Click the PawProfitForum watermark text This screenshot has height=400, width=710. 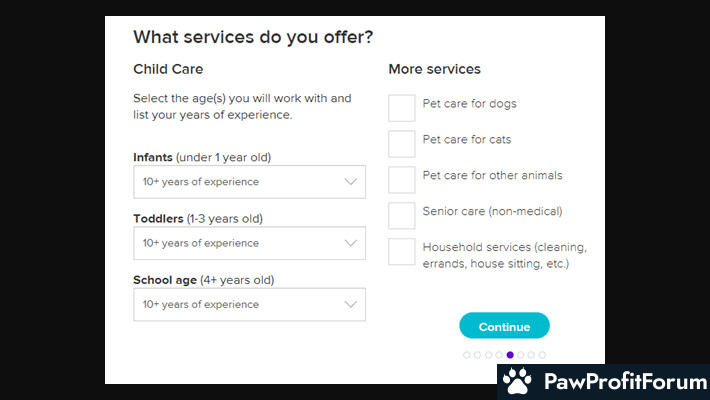625,381
